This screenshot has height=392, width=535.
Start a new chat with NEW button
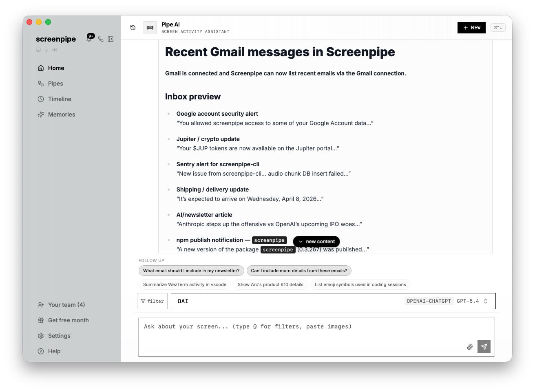(471, 28)
